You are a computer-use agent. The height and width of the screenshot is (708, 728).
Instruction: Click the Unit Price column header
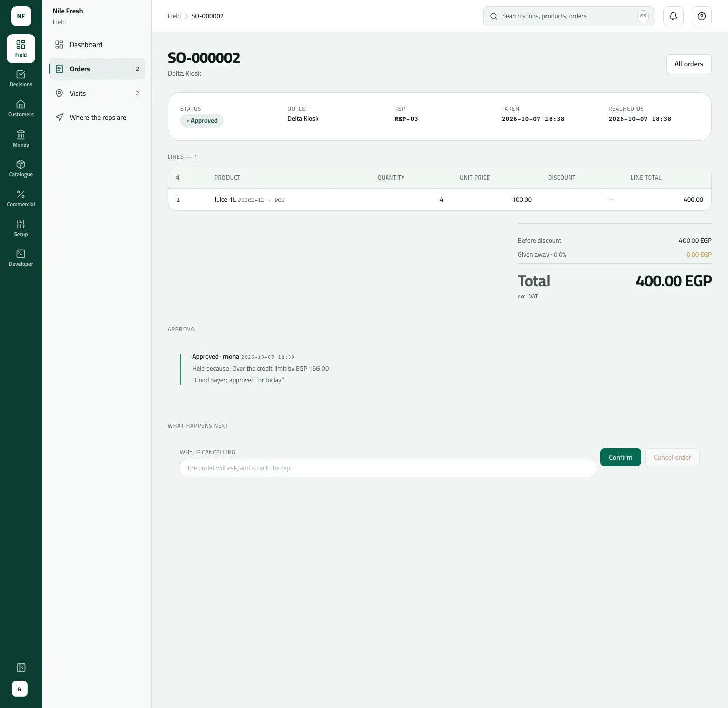475,178
